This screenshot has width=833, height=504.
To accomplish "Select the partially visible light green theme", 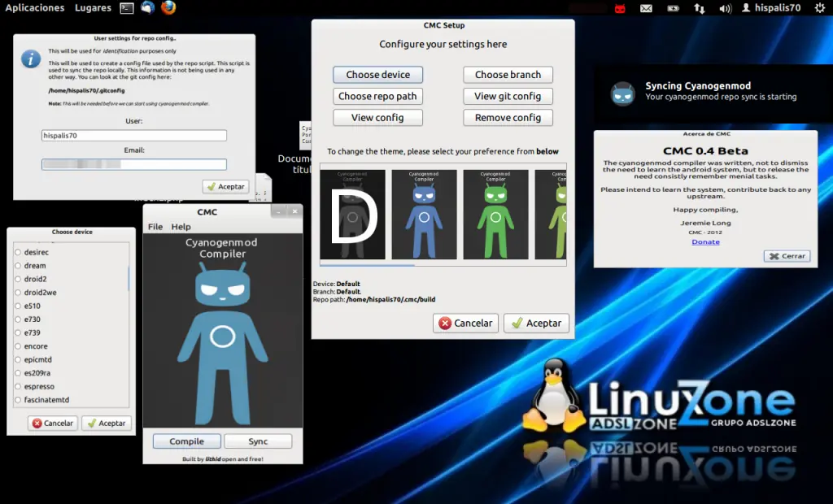I will coord(551,215).
